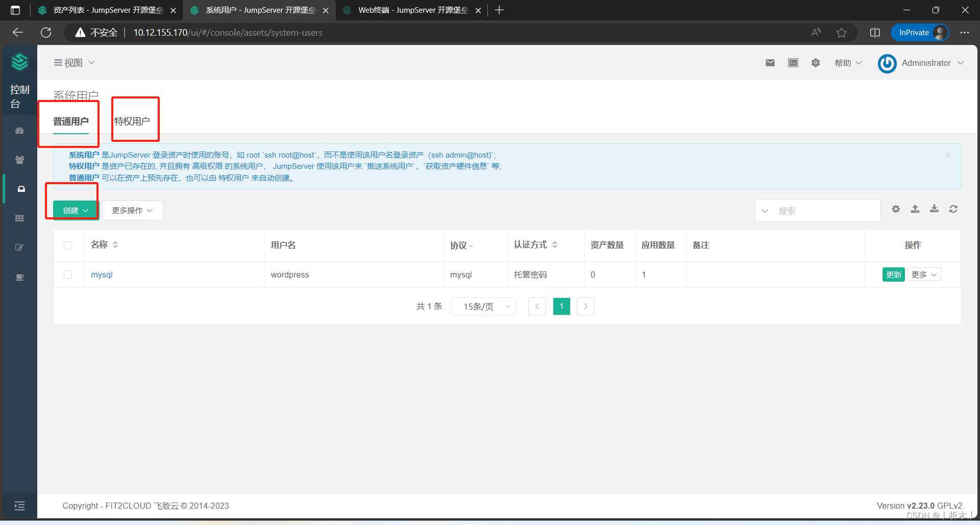The width and height of the screenshot is (980, 525).
Task: Open the coffee-cup icon in sidebar
Action: point(19,277)
